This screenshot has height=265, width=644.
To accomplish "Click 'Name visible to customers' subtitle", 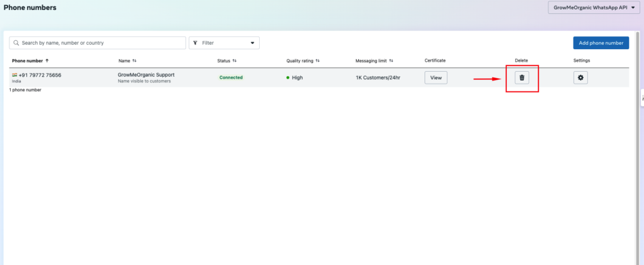I will [x=144, y=81].
